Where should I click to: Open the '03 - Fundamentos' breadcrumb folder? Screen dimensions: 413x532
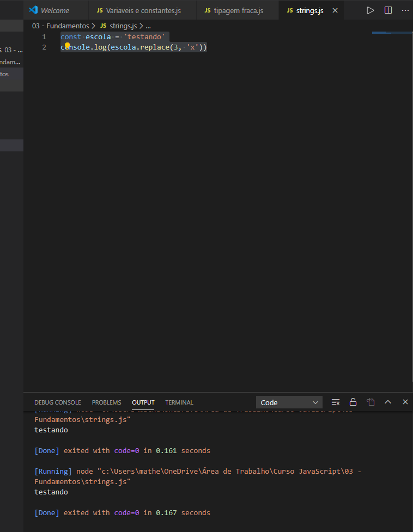(60, 26)
